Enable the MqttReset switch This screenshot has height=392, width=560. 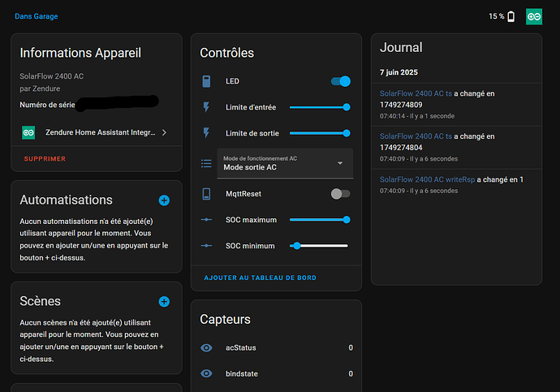point(341,194)
